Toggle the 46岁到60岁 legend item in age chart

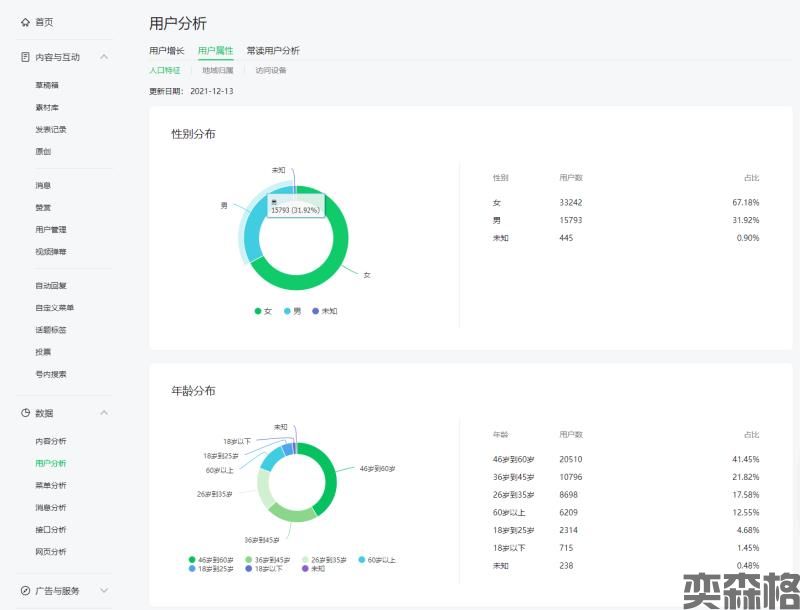(211, 560)
